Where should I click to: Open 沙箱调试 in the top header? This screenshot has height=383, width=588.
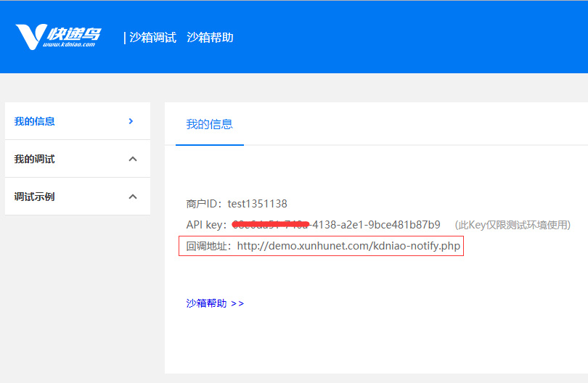pyautogui.click(x=152, y=38)
